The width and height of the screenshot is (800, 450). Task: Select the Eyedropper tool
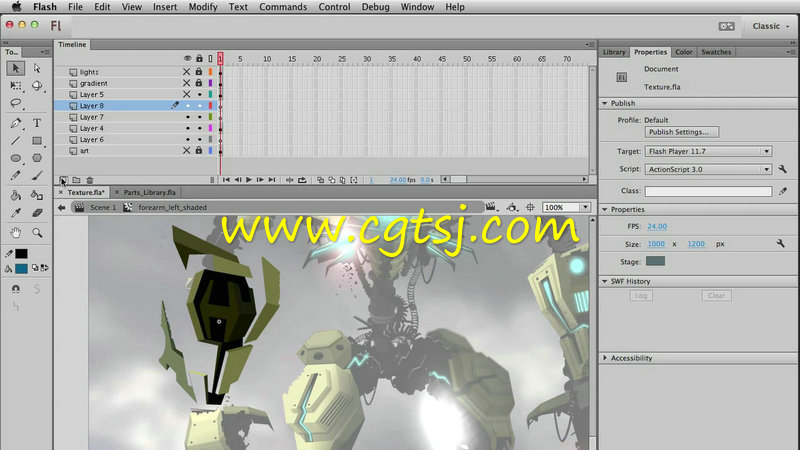pos(16,213)
